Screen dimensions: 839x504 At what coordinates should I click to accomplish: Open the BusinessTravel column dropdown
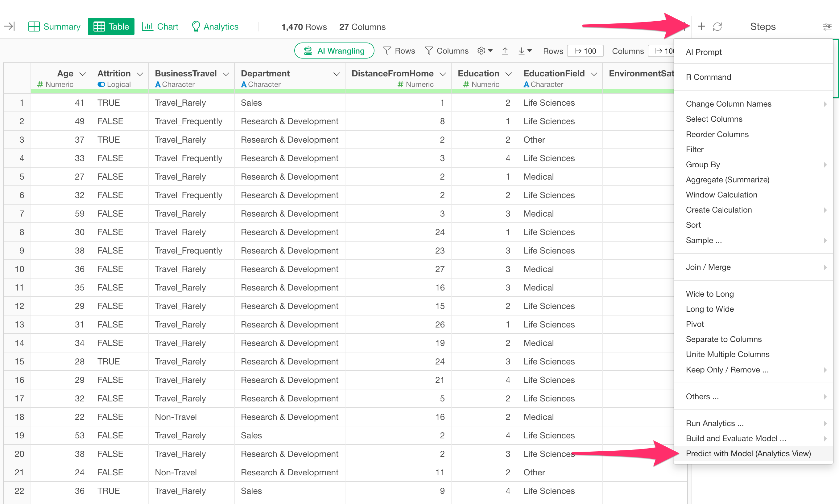click(226, 74)
